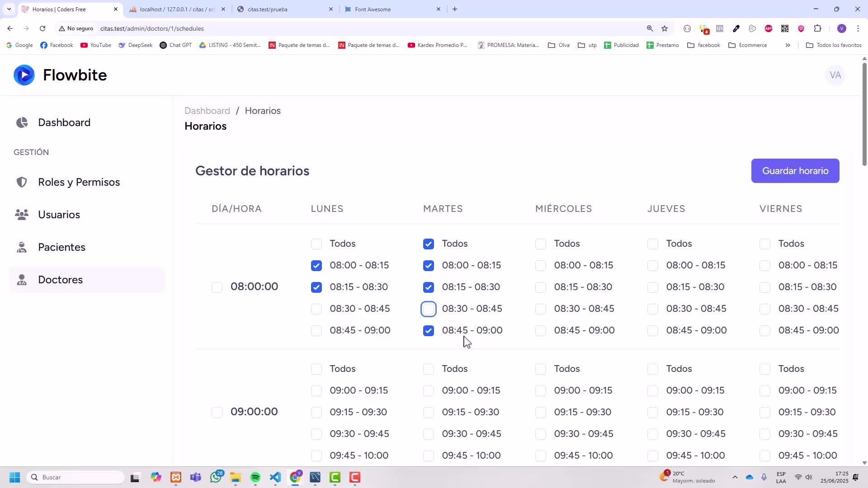
Task: Open a new browser tab
Action: (x=455, y=9)
